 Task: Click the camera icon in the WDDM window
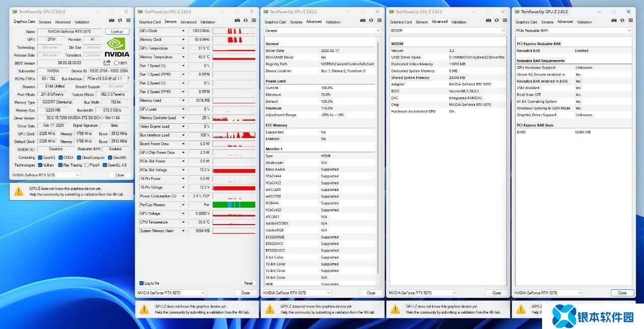tap(489, 20)
